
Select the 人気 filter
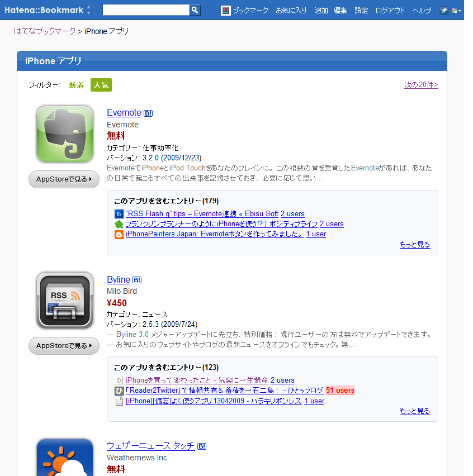(x=101, y=85)
